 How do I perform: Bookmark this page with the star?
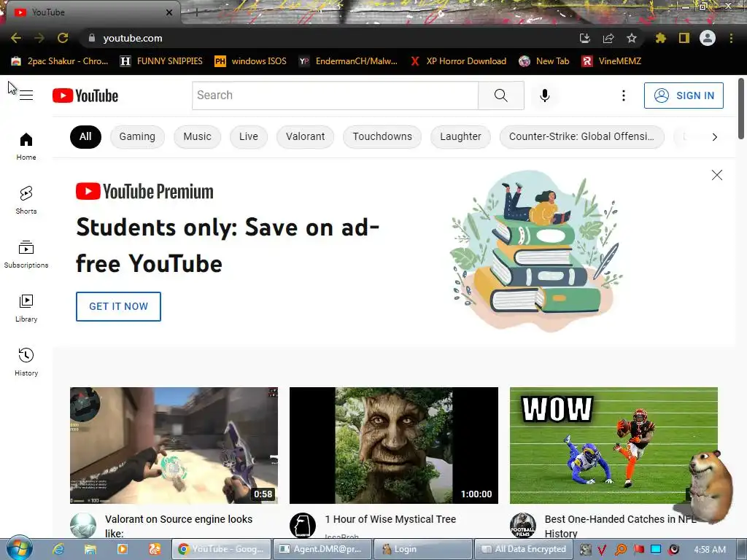[x=631, y=38]
